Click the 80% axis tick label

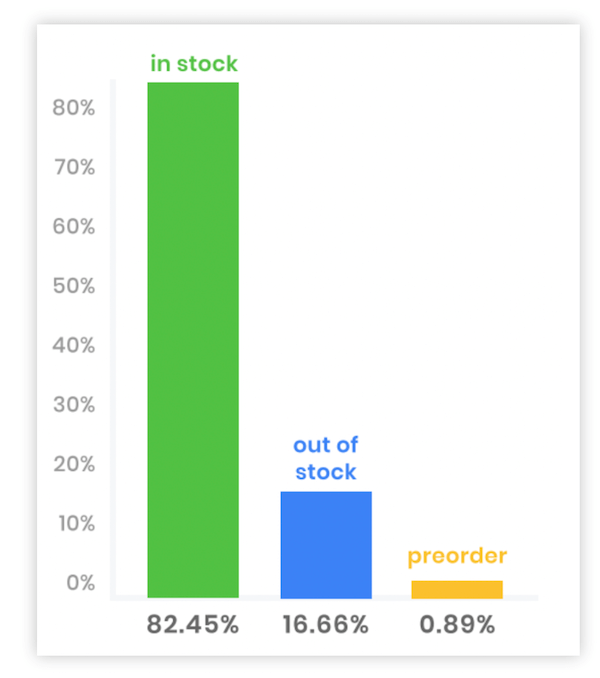74,108
